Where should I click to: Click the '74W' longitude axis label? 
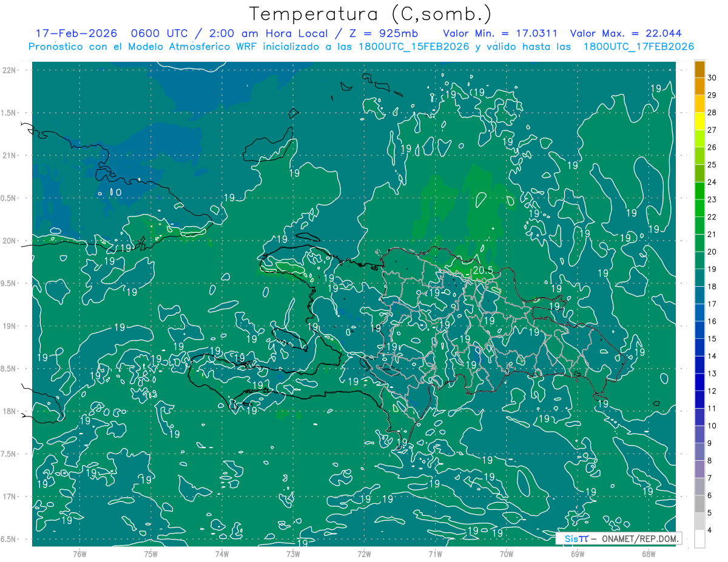(222, 554)
